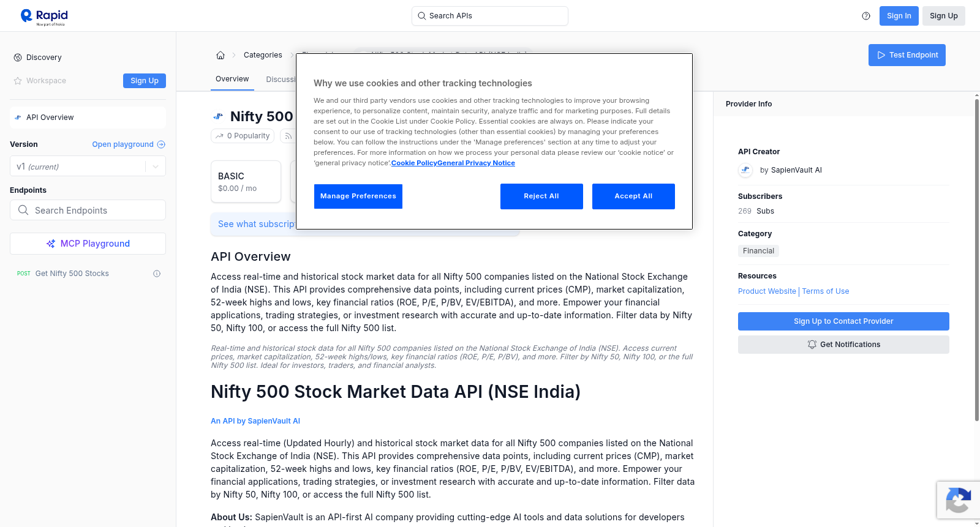Click the RSS feed icon next to Popularity
This screenshot has width=980, height=527.
coord(288,136)
